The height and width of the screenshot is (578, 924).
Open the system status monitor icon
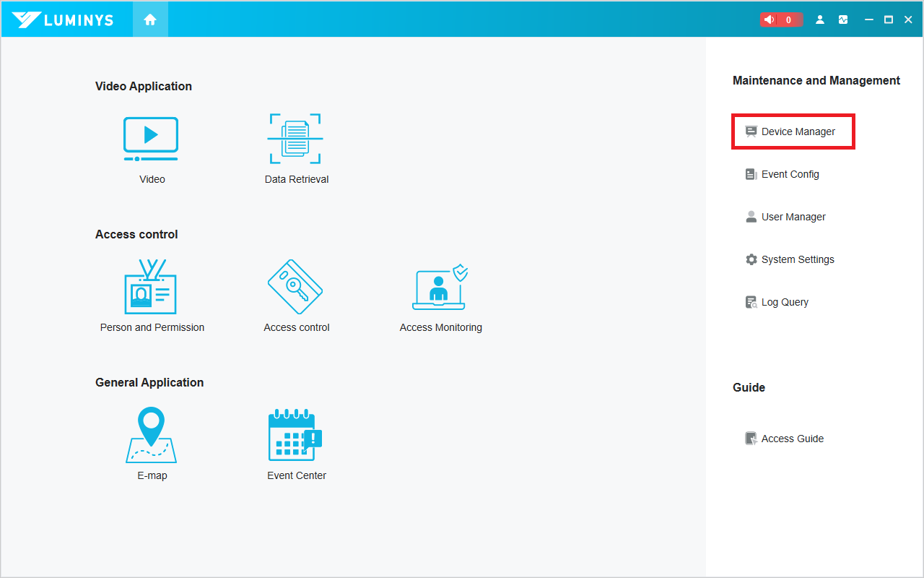tap(843, 20)
